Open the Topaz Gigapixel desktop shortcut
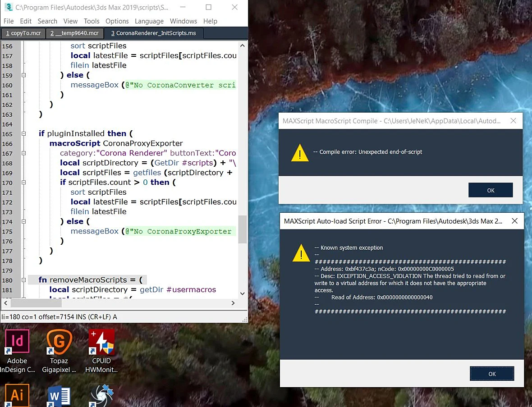This screenshot has width=532, height=407. (x=59, y=351)
